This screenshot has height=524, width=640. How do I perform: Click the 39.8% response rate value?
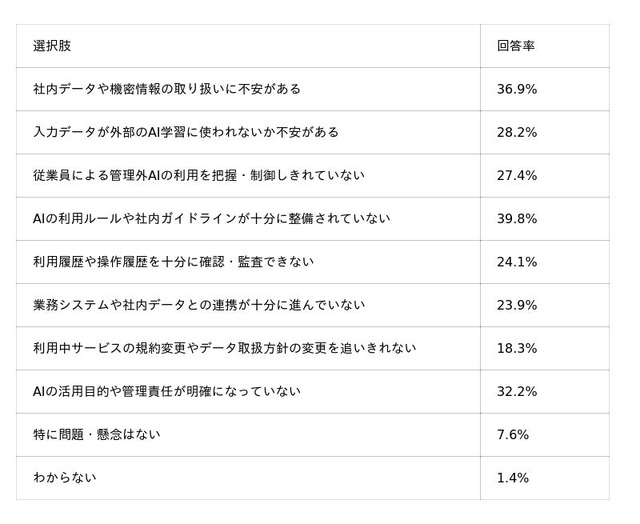(516, 219)
